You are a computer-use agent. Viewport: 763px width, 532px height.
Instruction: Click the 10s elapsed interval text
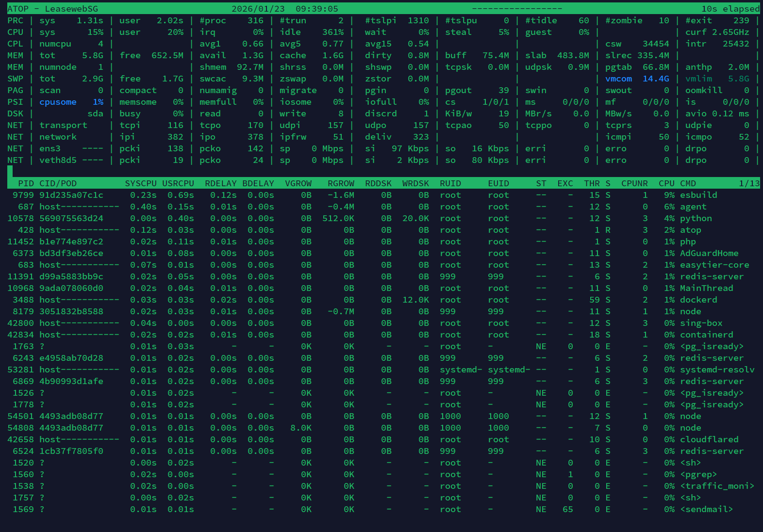point(730,9)
